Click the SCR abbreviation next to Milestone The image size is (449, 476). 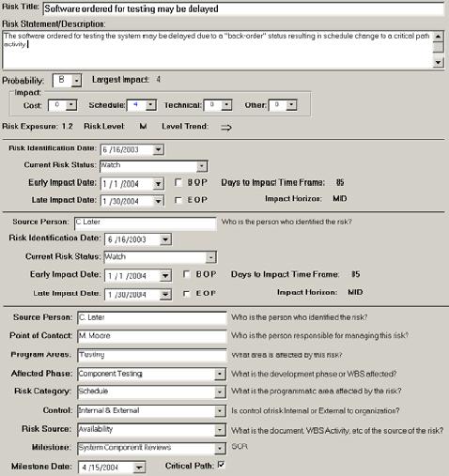click(240, 446)
